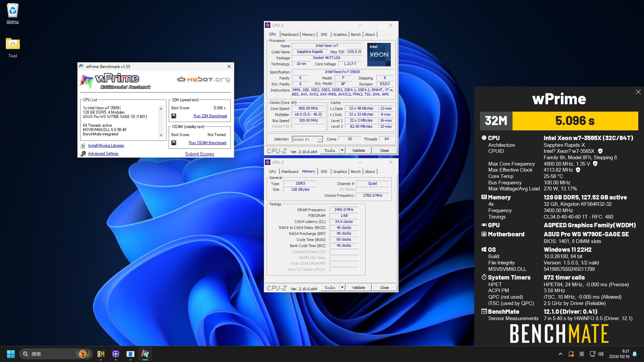Open the blue window app taskbar icon
This screenshot has width=644, height=362.
click(x=130, y=354)
